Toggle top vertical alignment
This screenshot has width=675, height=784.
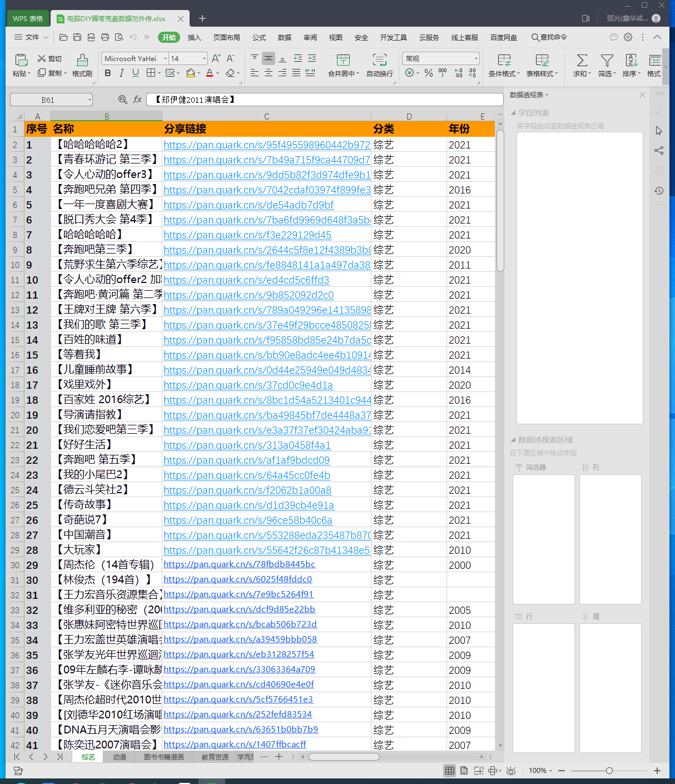tap(254, 58)
